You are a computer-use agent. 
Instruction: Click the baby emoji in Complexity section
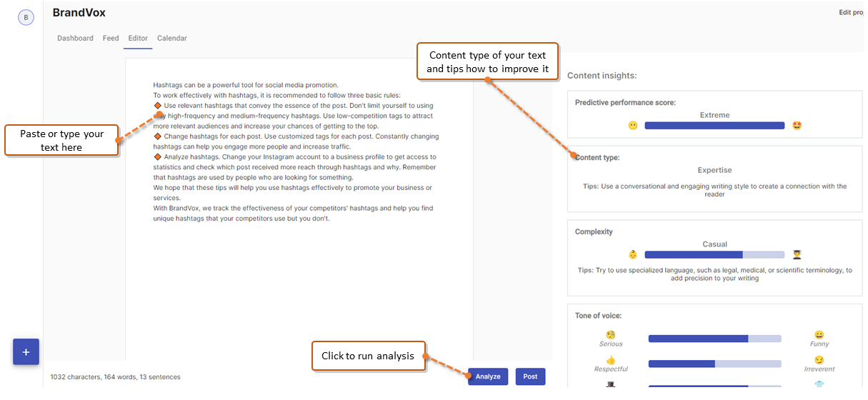point(633,254)
